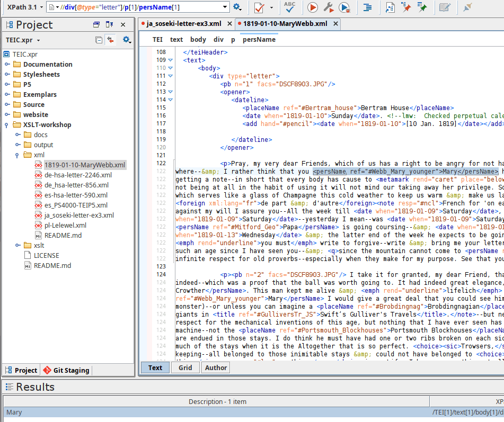Image resolution: width=504 pixels, height=422 pixels.
Task: Click text in the breadcrumb path
Action: click(x=176, y=40)
